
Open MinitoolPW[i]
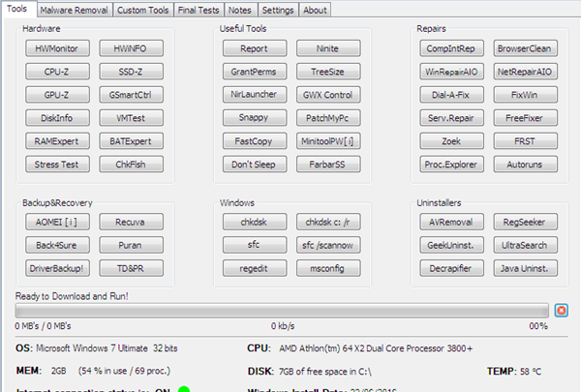[328, 141]
